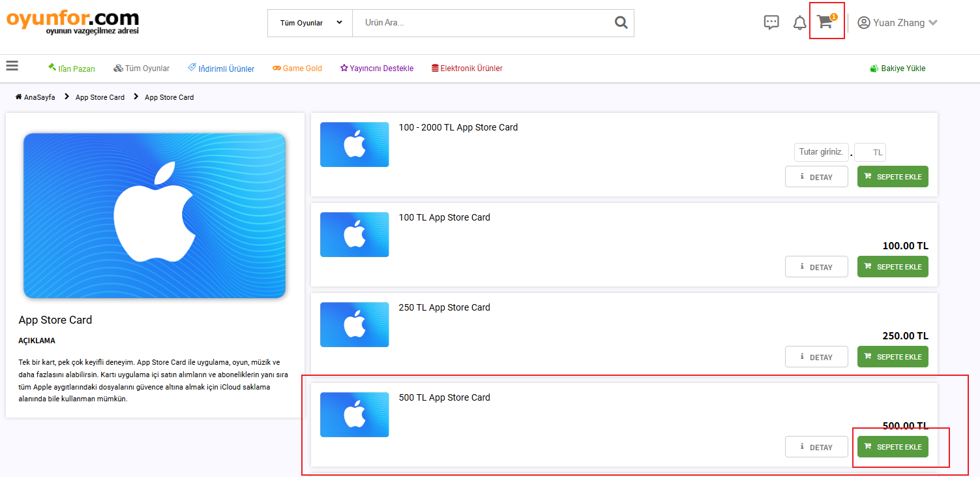
Task: Add 100 - 2000 TL card to cart
Action: click(x=893, y=176)
